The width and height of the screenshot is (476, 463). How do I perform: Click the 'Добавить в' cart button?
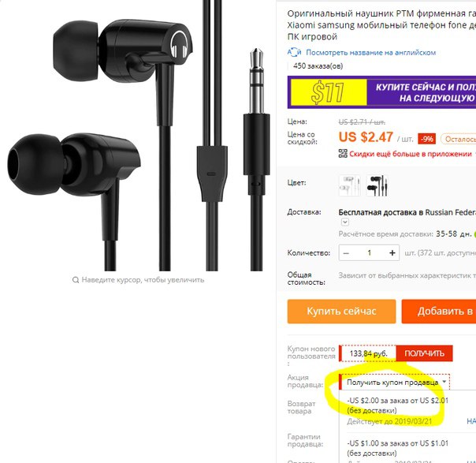(x=439, y=312)
